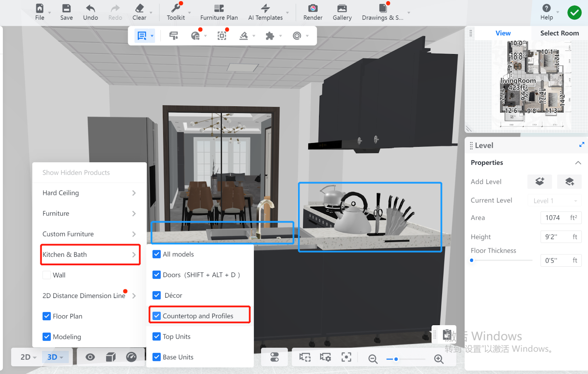The image size is (588, 374).
Task: Open the color palette tool
Action: click(196, 36)
